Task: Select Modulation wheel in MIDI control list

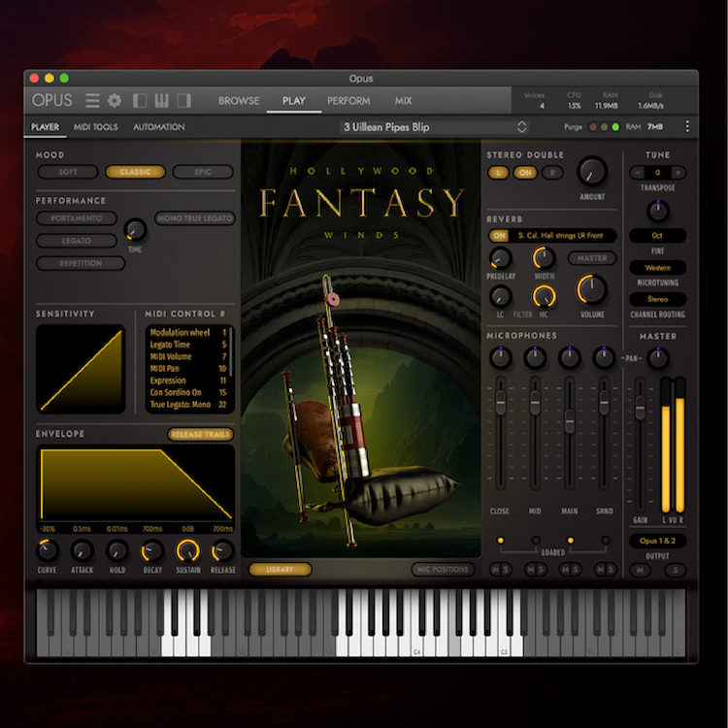Action: click(187, 332)
